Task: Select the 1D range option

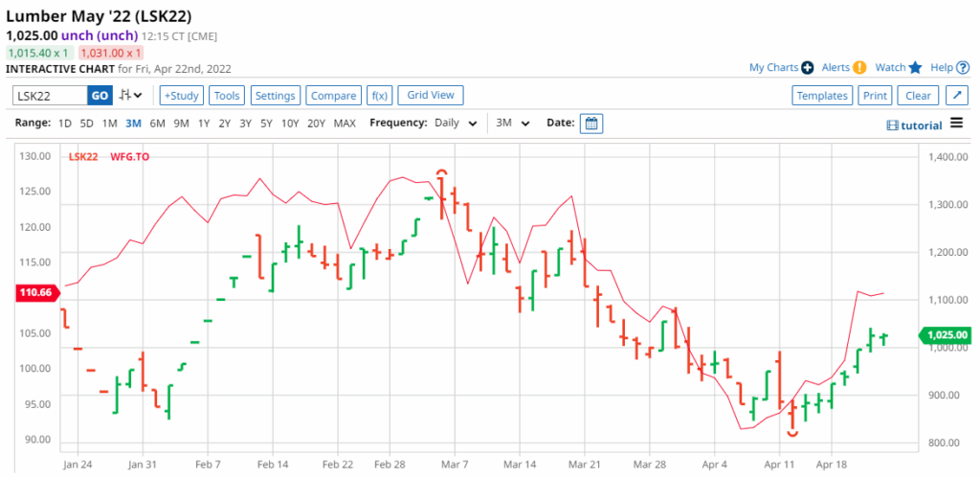Action: (65, 123)
